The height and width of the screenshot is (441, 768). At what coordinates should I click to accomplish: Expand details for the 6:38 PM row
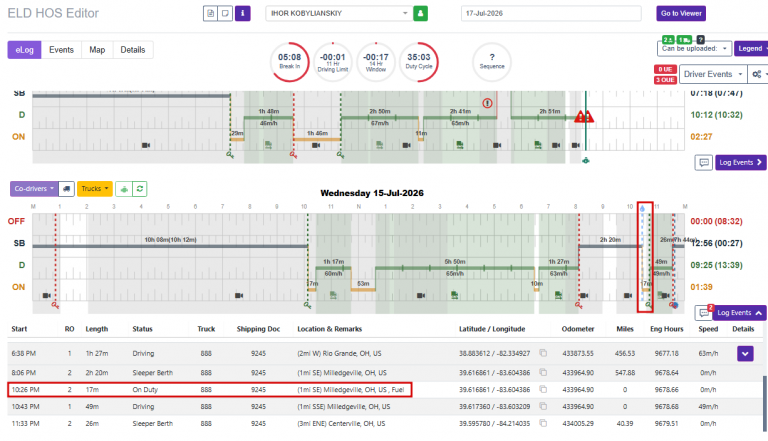(745, 353)
